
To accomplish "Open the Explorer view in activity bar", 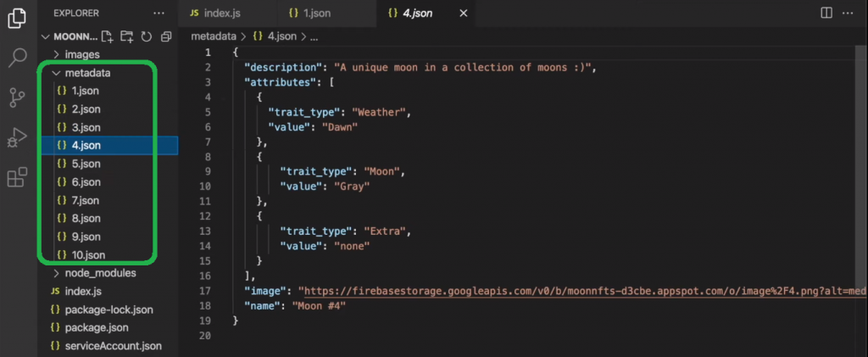I will click(x=17, y=18).
